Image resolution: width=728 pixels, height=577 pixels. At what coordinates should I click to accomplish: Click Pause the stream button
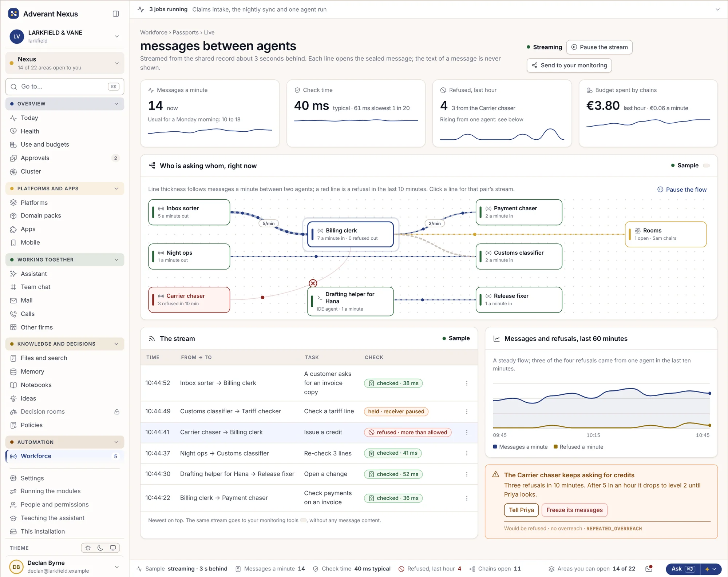[599, 47]
